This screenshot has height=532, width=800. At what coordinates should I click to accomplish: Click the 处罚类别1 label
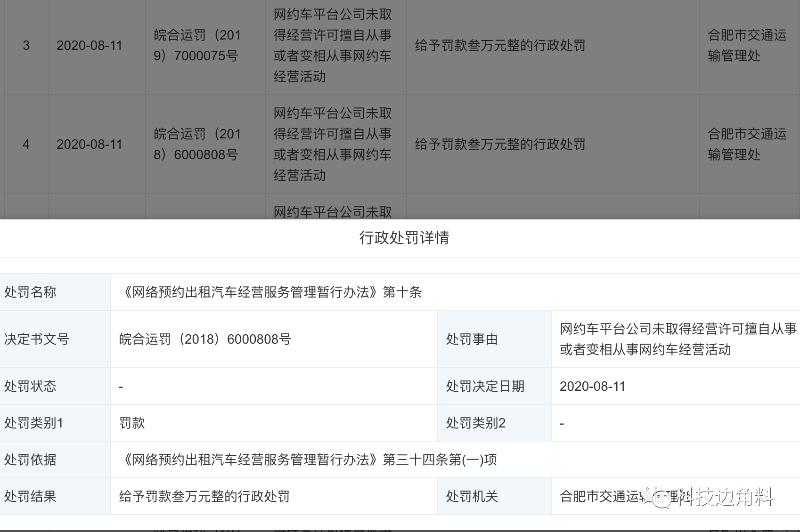click(34, 423)
